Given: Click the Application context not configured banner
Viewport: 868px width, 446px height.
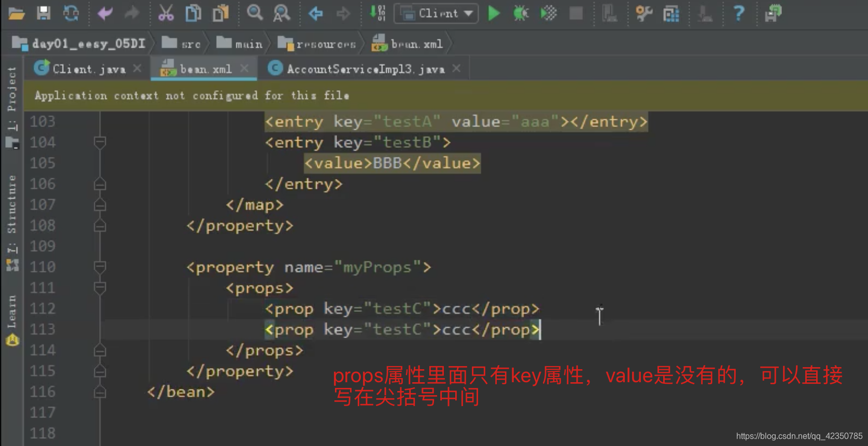Looking at the screenshot, I should (446, 95).
